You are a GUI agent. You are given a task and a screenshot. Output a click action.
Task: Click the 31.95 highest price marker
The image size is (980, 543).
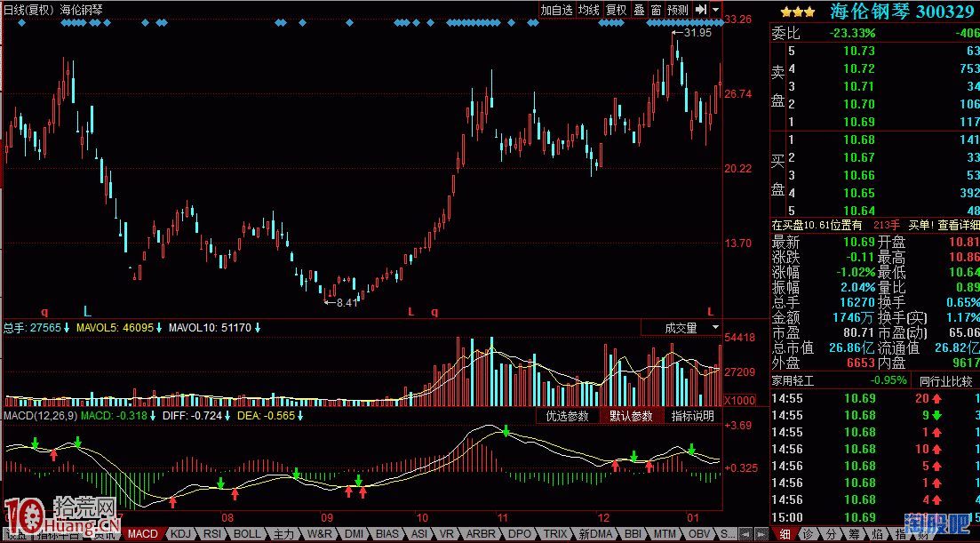pyautogui.click(x=692, y=33)
